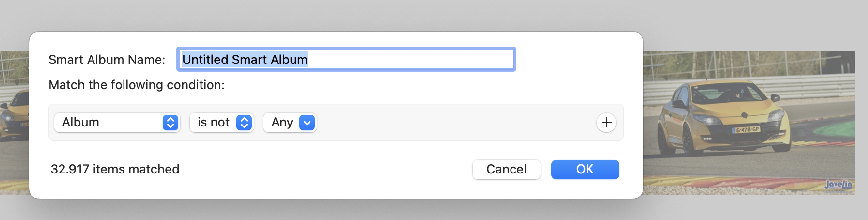Click the yellow car's license plate

746,130
